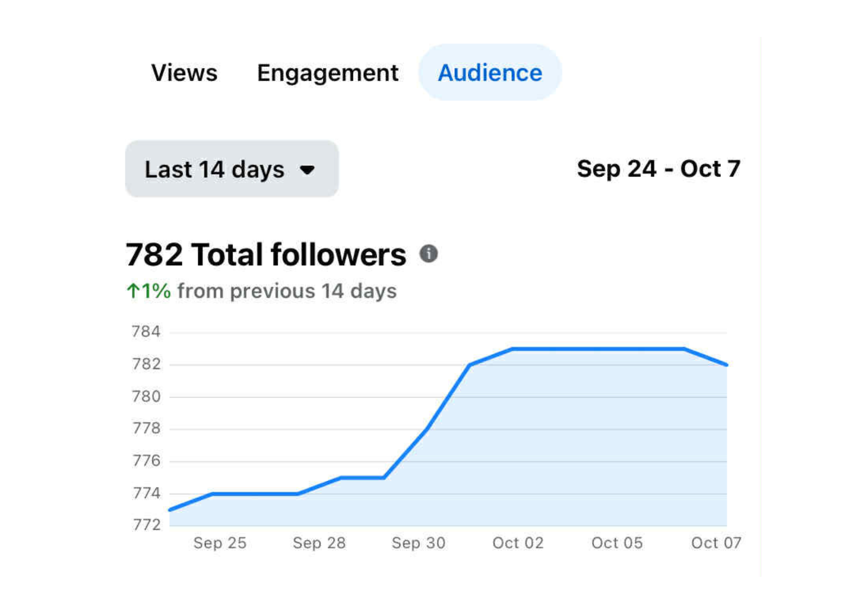Click the Sep 28 date axis label
Viewport: 868px width, 614px height.
(319, 543)
